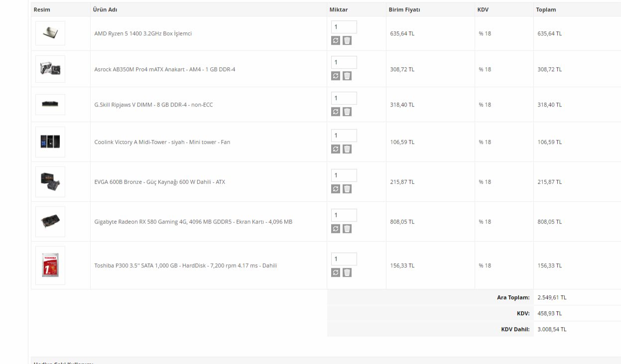
Task: Delete Gigabyte Radeon RX 580 item
Action: click(x=347, y=229)
